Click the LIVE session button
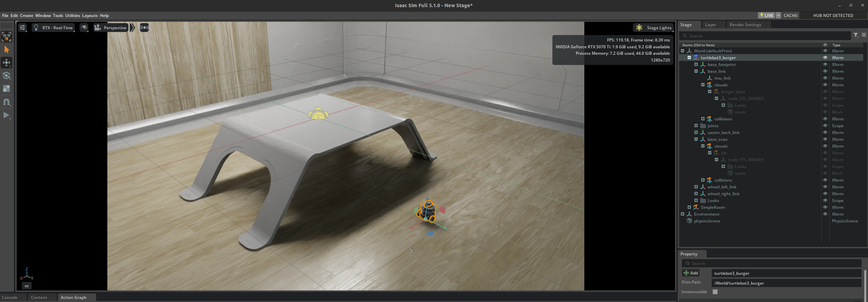Viewport: 868px width, 302px height. click(x=766, y=15)
